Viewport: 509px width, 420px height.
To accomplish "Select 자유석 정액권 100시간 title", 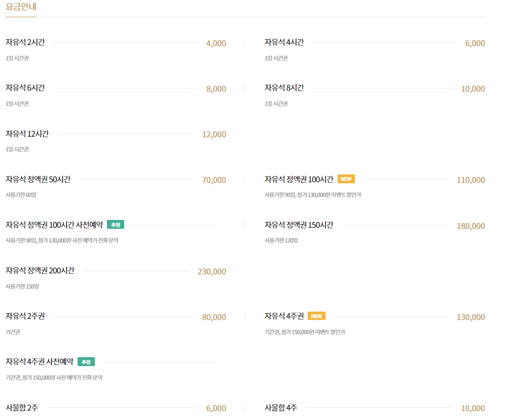I will tap(299, 179).
